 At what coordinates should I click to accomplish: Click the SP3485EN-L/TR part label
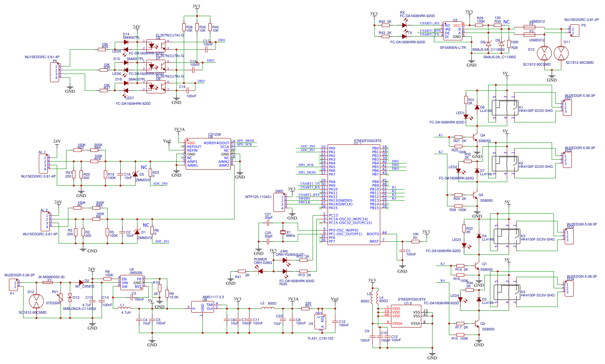click(453, 48)
